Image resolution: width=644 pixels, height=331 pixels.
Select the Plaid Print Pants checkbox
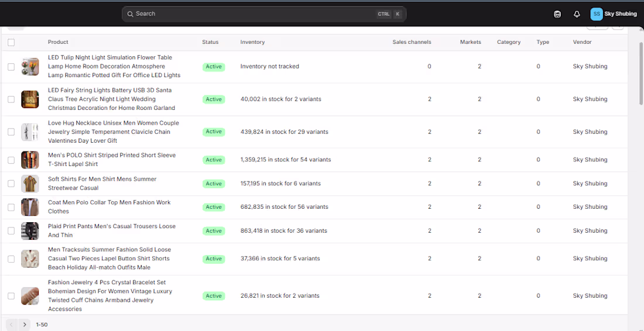[x=11, y=231]
